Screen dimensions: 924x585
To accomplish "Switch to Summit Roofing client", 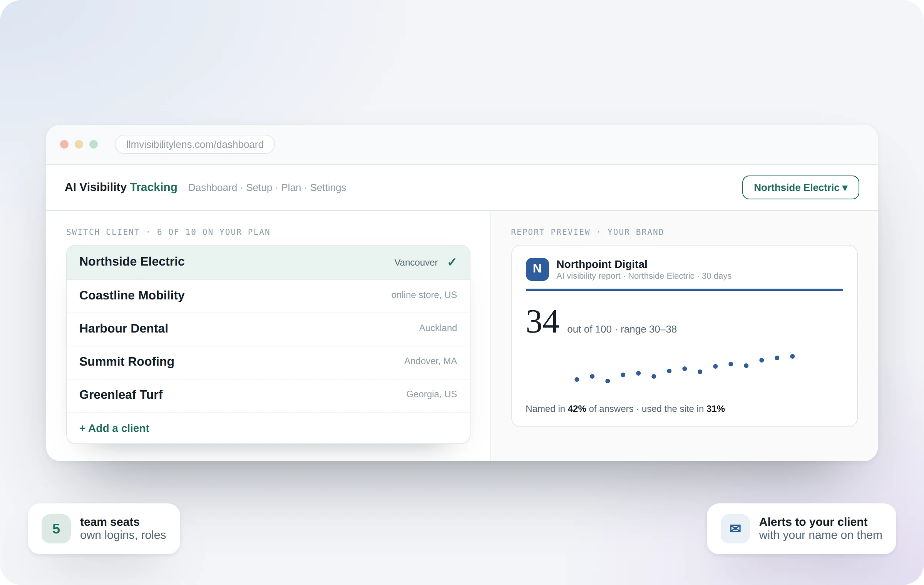I will coord(268,362).
